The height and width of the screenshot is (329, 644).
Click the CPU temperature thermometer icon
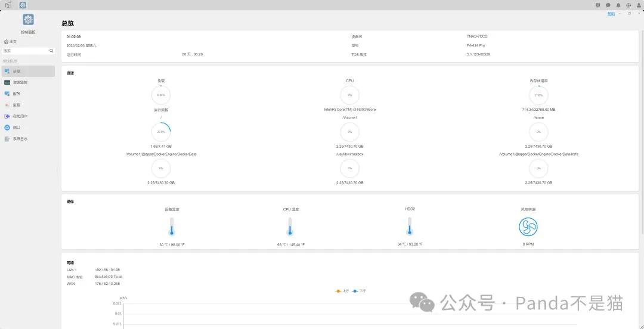(x=290, y=226)
